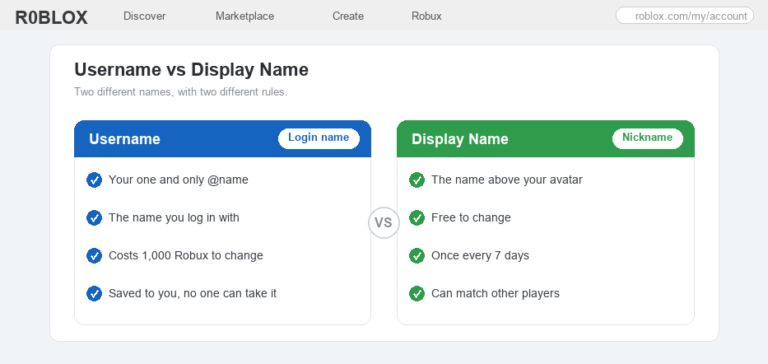Click the Login name badge

(319, 138)
